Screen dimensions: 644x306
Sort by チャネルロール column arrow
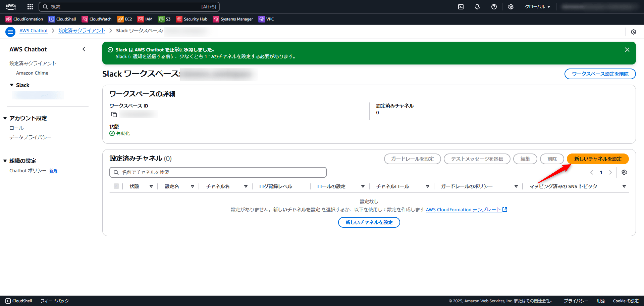428,186
